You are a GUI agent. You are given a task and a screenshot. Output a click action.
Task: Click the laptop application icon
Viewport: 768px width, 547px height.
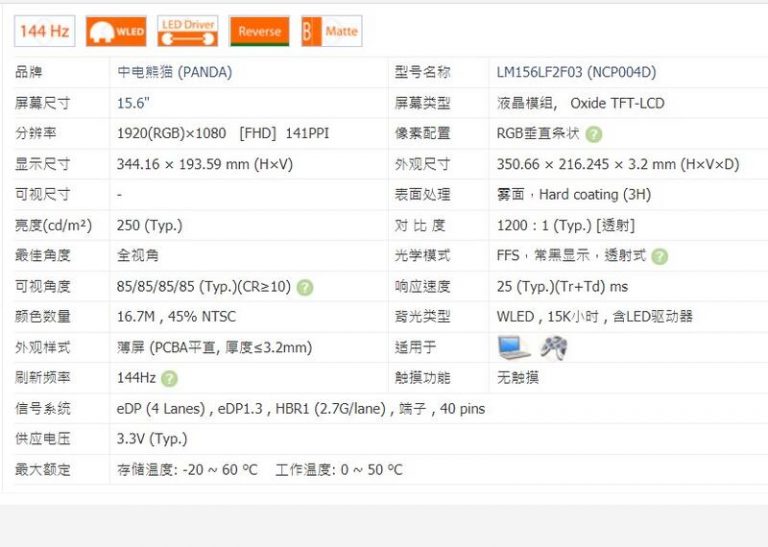click(514, 347)
